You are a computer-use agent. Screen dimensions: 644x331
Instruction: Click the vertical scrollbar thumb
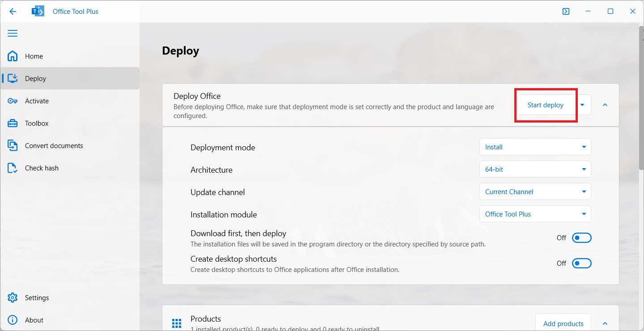641,98
